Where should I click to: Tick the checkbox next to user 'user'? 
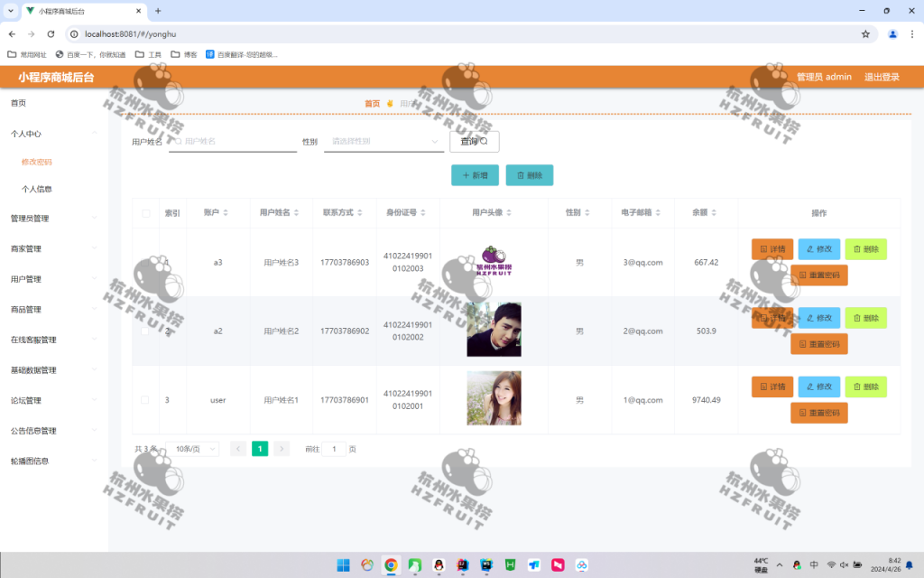tap(146, 399)
